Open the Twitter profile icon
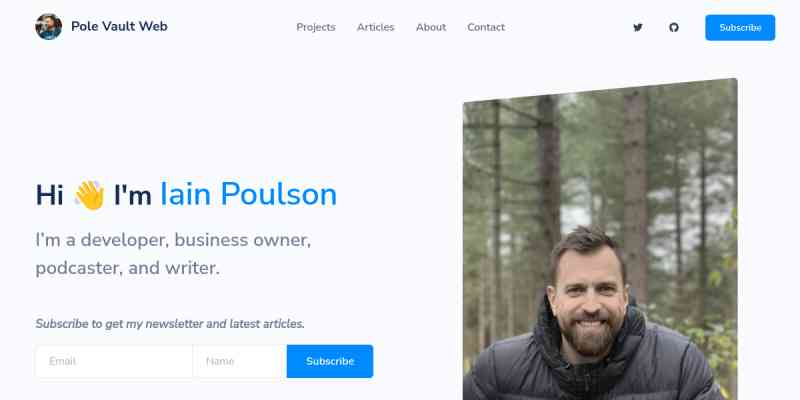Viewport: 800px width, 400px height. [638, 28]
